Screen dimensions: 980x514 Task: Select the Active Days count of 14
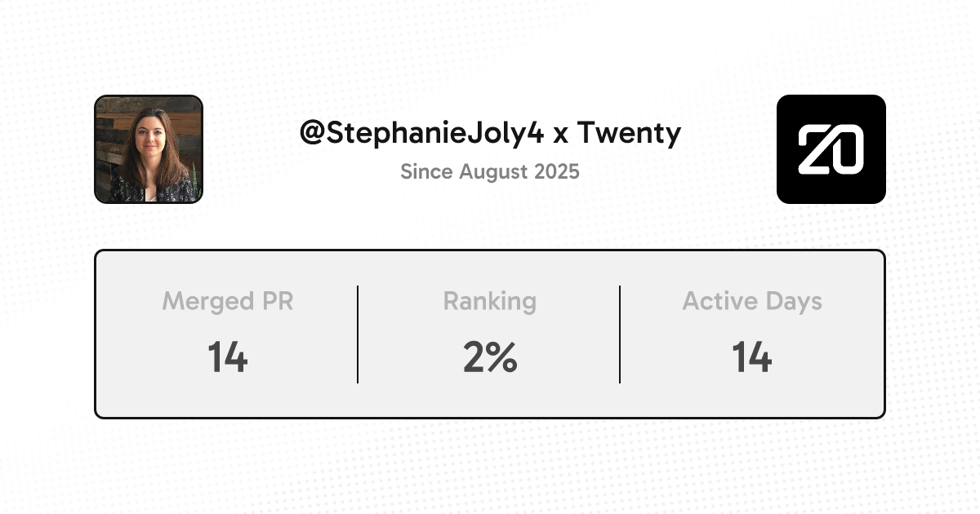coord(752,357)
